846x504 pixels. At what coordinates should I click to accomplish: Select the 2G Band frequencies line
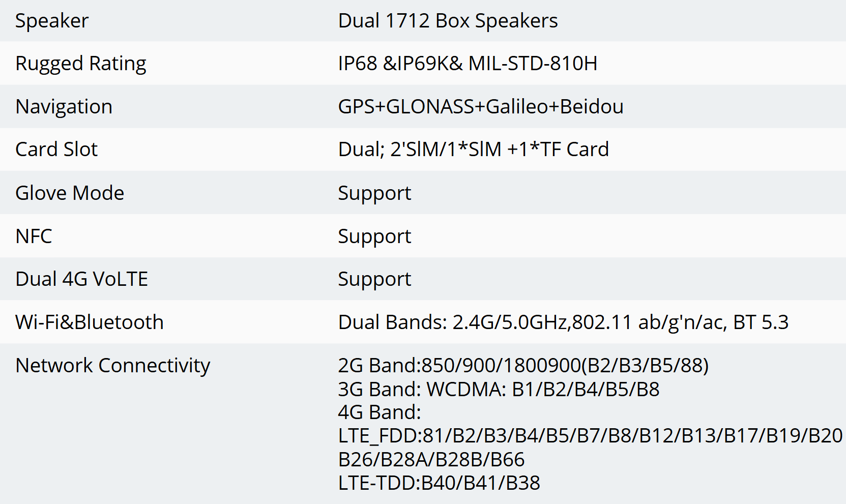(x=523, y=366)
